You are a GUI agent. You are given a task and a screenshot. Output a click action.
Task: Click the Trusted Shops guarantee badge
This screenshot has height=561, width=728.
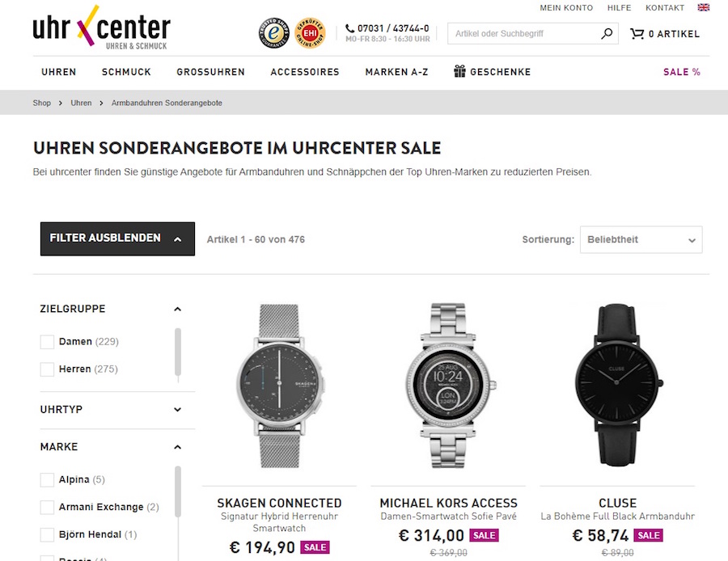273,34
